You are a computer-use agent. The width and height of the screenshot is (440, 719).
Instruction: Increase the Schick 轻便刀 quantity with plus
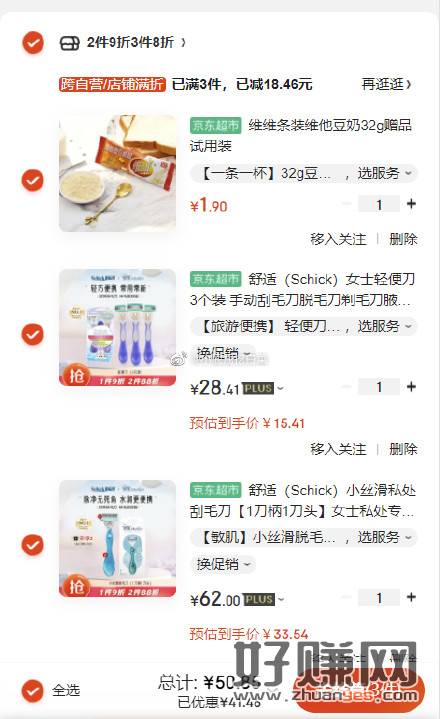(411, 387)
